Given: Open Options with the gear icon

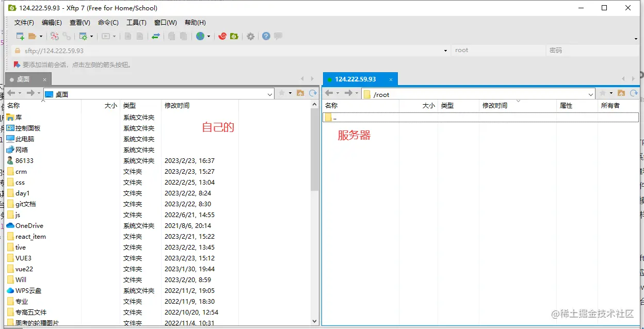Looking at the screenshot, I should 250,36.
